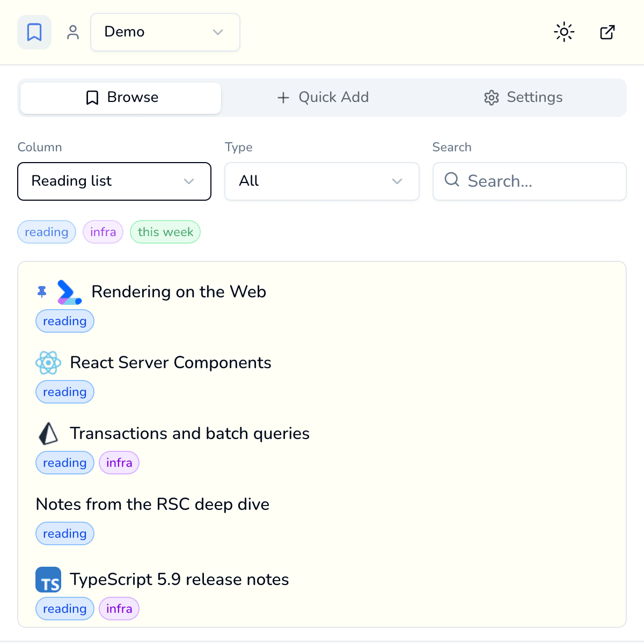Screen dimensions: 644x644
Task: Open the Demo profile dropdown
Action: (165, 32)
